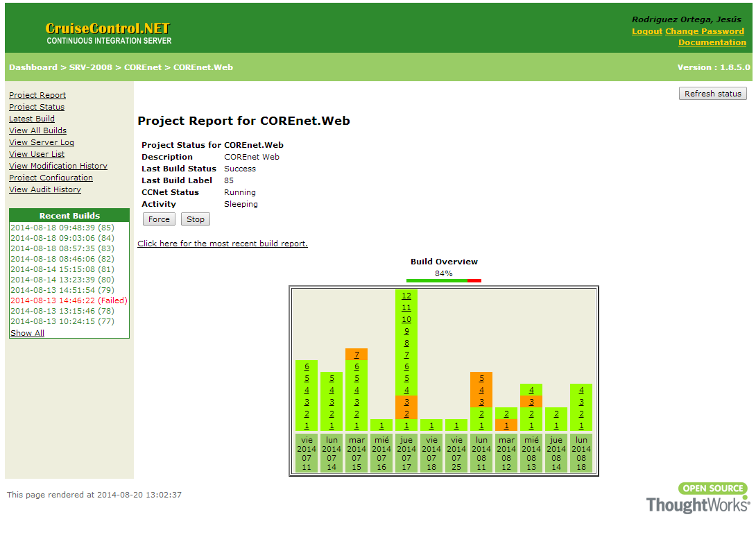This screenshot has width=756, height=535.
Task: Open build 4 in the mié 08-13 column
Action: point(531,390)
